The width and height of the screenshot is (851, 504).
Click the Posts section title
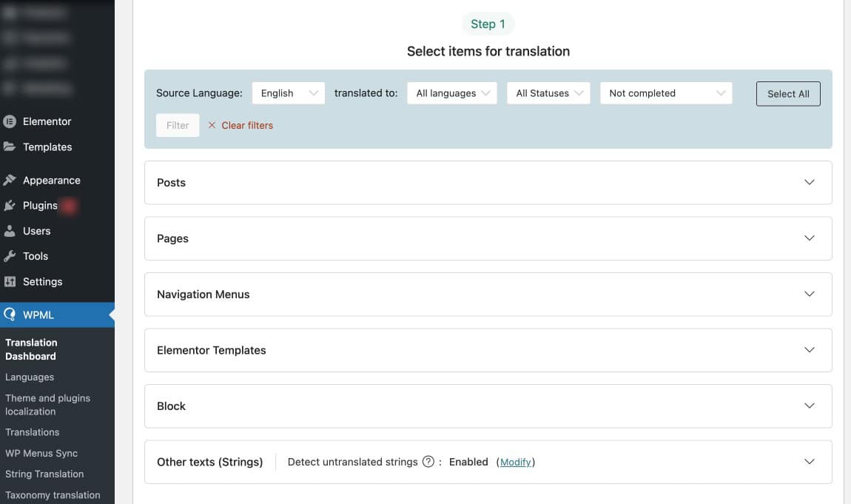tap(171, 183)
